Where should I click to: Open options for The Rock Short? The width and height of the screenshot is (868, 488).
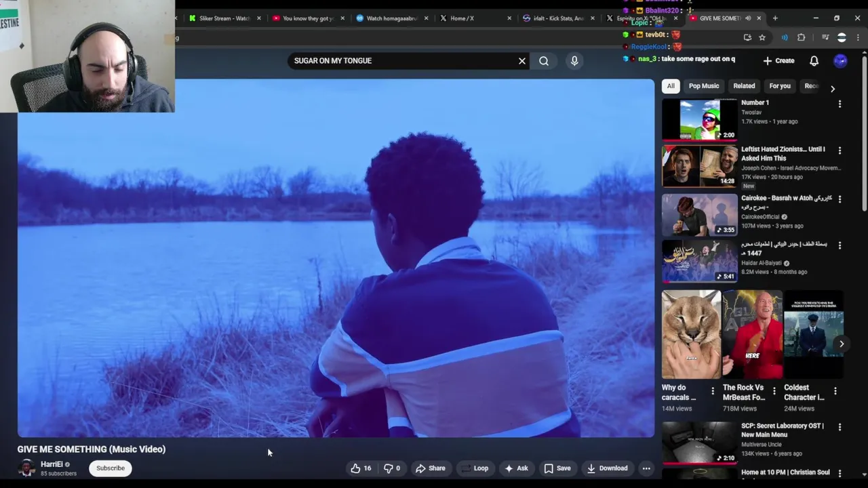[x=774, y=391]
